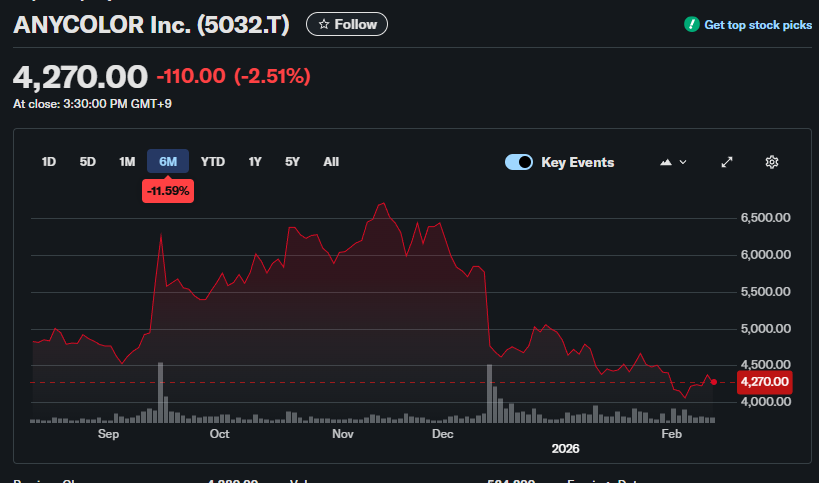This screenshot has height=483, width=819.
Task: Select the 5D time range tab
Action: 87,162
